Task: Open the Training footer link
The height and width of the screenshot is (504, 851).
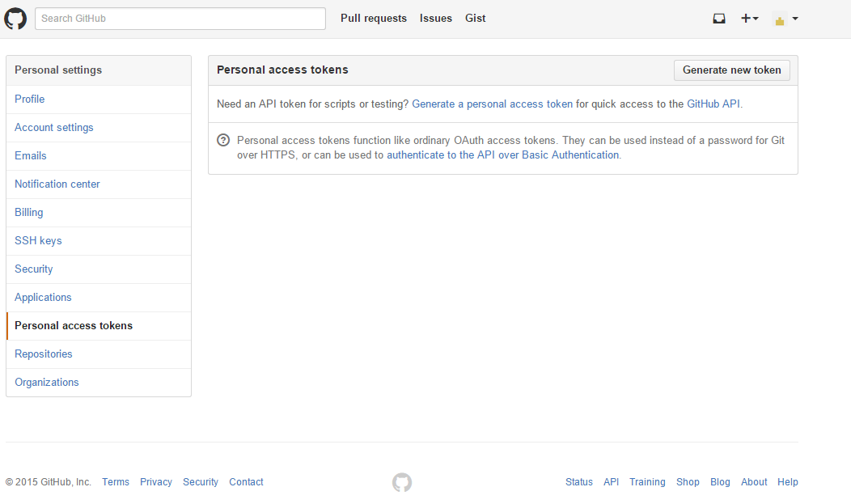Action: 647,482
